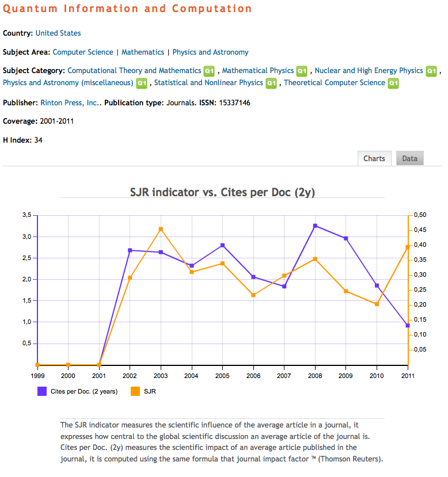Open the Computer Science subject area

click(x=83, y=52)
